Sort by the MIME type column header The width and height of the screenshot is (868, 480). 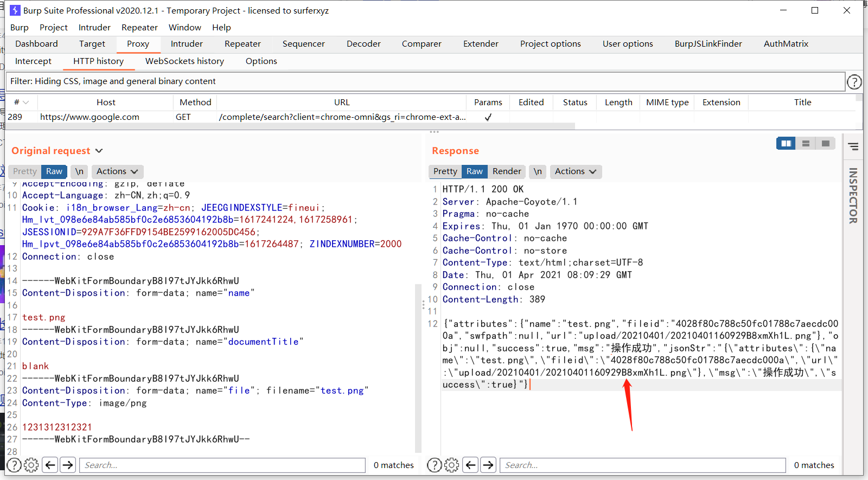pos(667,103)
